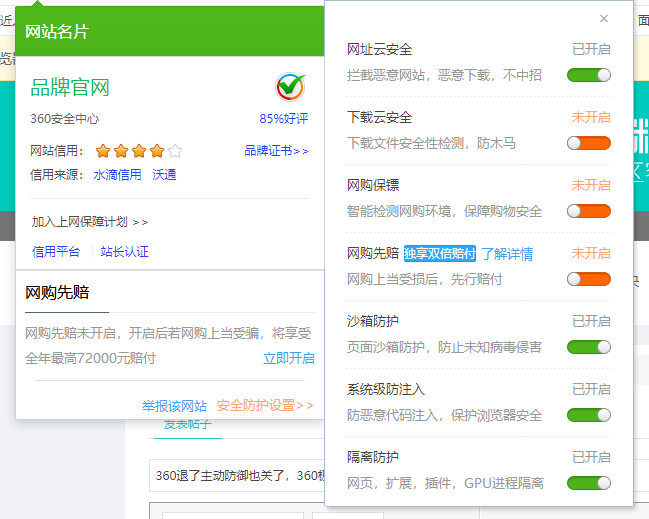This screenshot has width=649, height=519.
Task: Enable the 下载云安全 toggle
Action: [x=589, y=143]
